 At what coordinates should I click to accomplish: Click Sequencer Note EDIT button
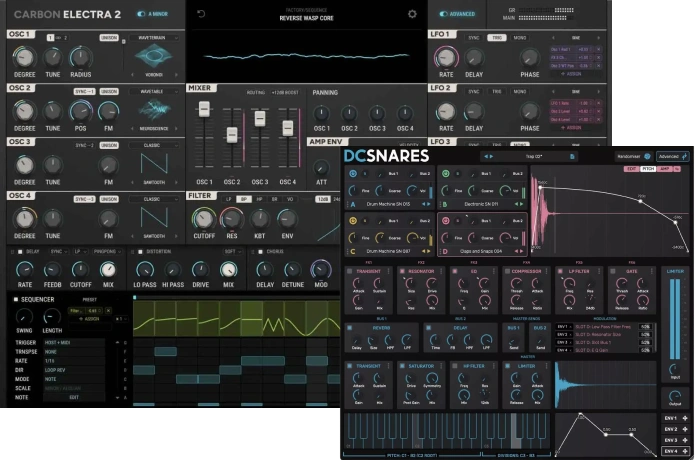(74, 397)
